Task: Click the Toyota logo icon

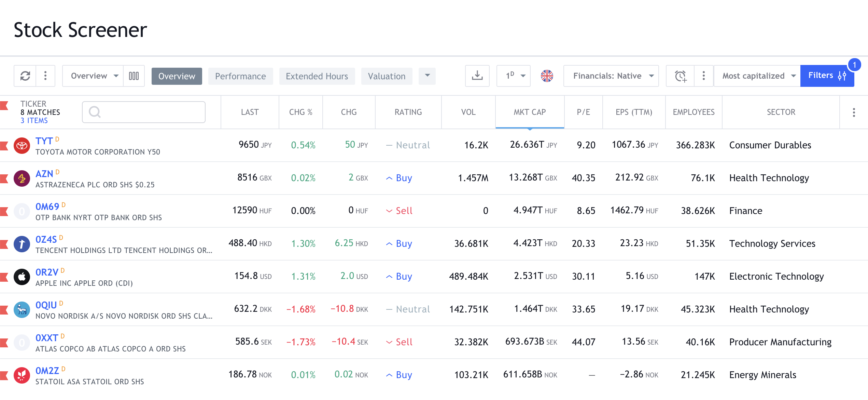Action: [22, 146]
